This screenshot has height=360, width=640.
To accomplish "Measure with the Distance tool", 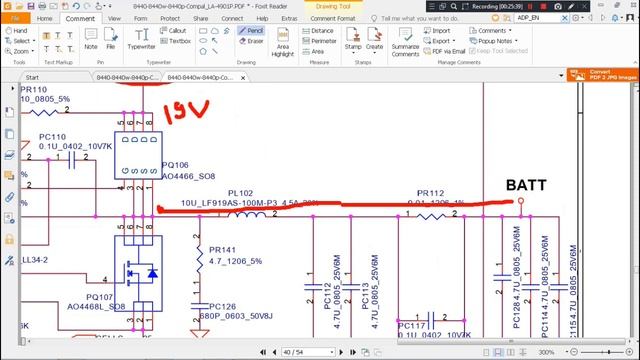I will point(318,31).
